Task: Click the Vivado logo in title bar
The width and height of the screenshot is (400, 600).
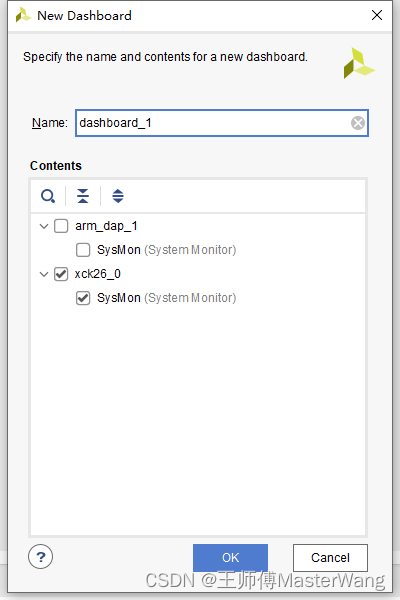Action: click(x=23, y=15)
